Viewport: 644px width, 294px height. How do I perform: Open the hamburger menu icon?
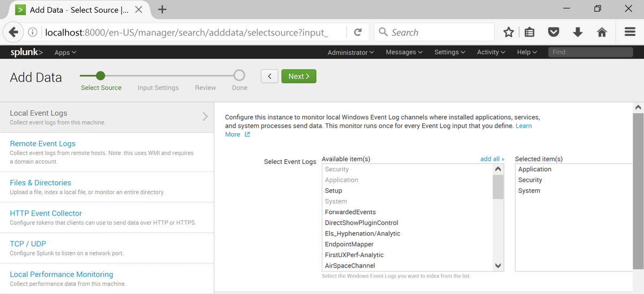629,32
